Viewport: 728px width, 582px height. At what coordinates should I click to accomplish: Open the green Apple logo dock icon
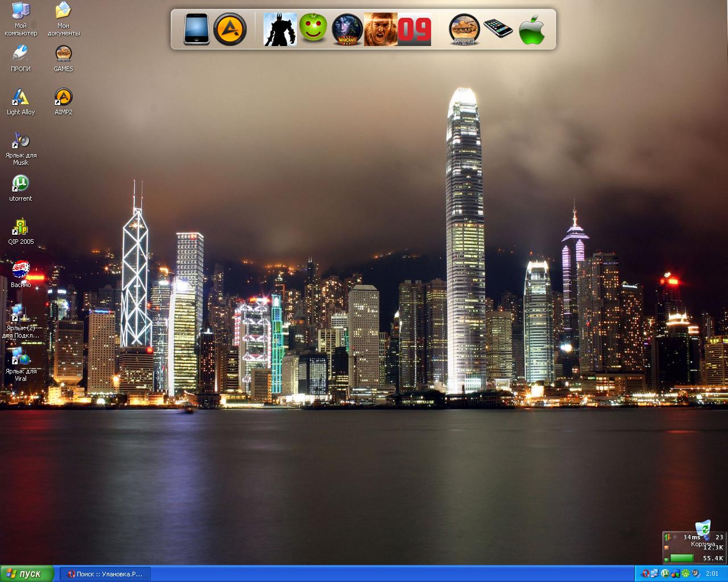pyautogui.click(x=532, y=30)
